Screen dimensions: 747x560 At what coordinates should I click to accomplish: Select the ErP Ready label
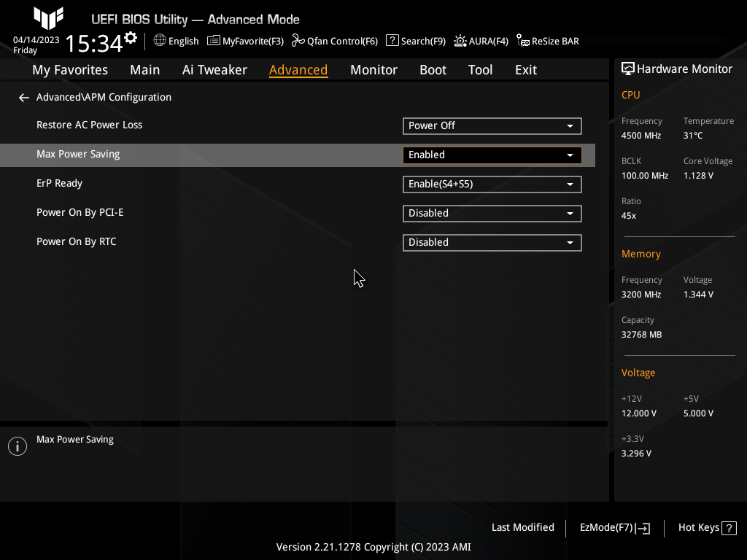60,184
